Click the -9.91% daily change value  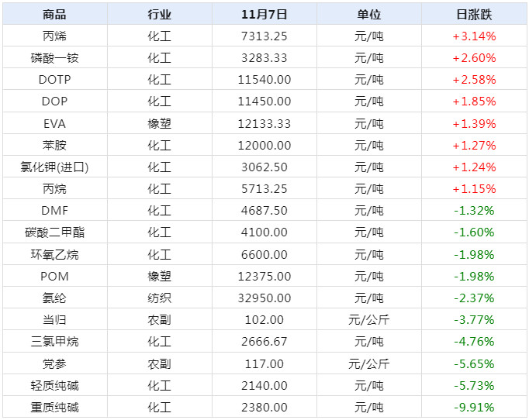(x=473, y=408)
